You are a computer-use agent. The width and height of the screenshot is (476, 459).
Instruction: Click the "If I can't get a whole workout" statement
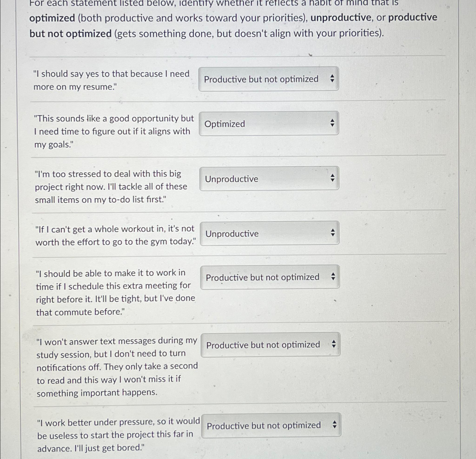(115, 235)
